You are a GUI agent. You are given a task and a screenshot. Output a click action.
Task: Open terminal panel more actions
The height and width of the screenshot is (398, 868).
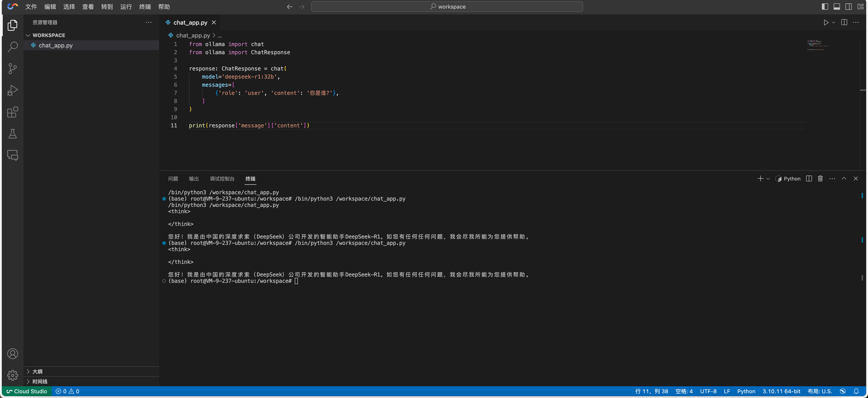point(832,178)
